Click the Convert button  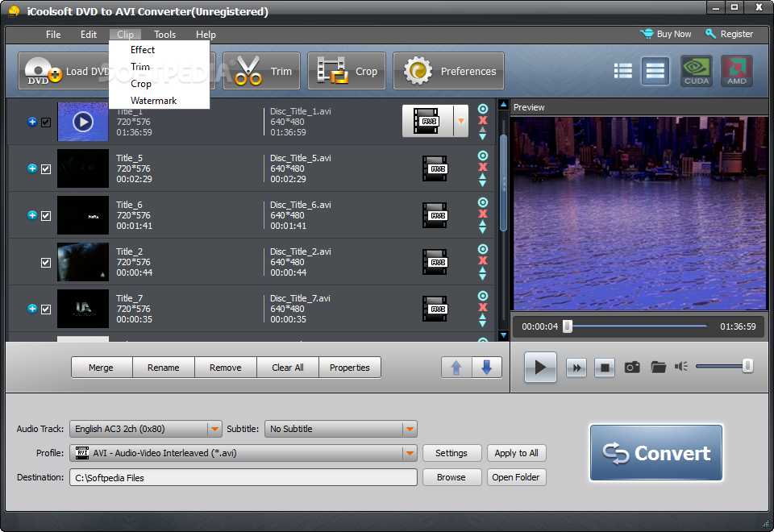tap(656, 452)
